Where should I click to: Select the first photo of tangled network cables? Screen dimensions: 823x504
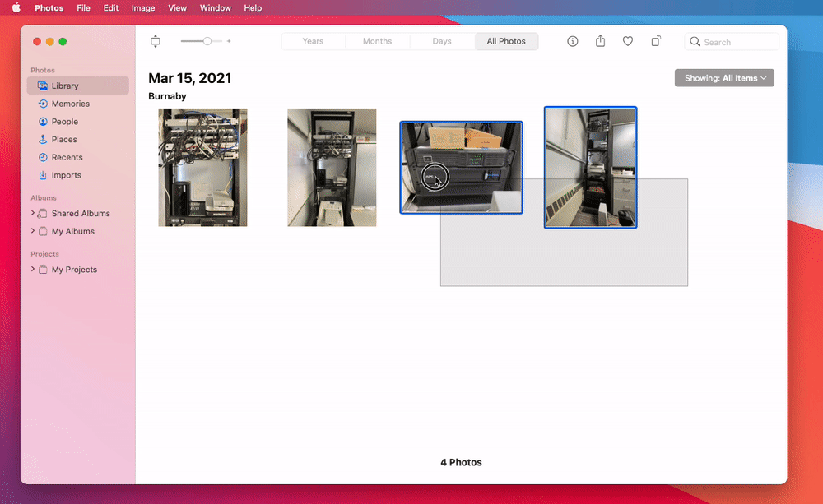click(x=202, y=167)
